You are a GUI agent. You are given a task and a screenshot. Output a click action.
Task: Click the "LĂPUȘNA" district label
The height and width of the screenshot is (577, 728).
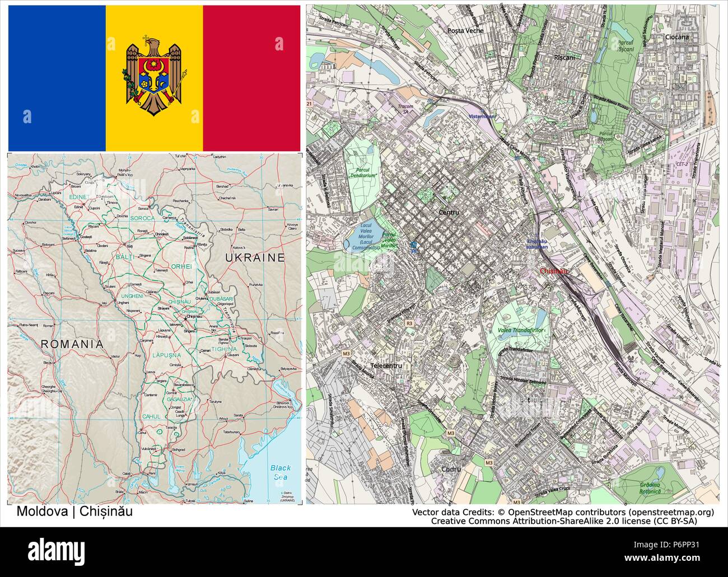[167, 355]
